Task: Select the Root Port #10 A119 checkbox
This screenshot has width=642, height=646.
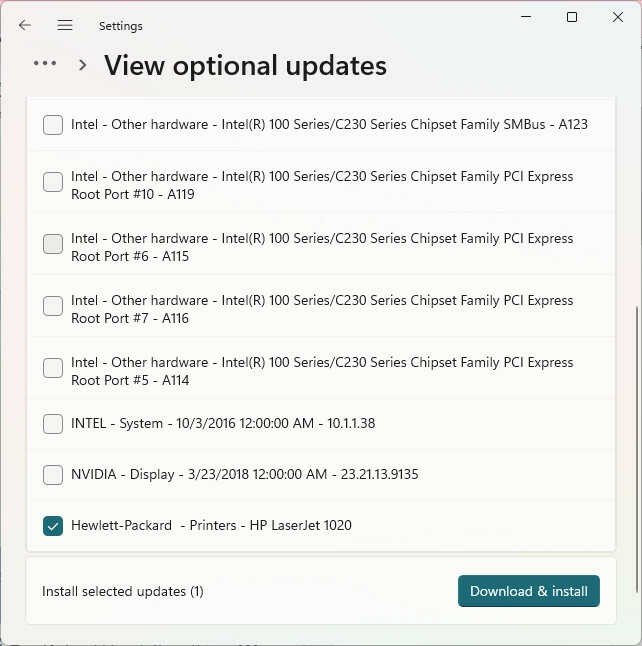Action: [53, 182]
